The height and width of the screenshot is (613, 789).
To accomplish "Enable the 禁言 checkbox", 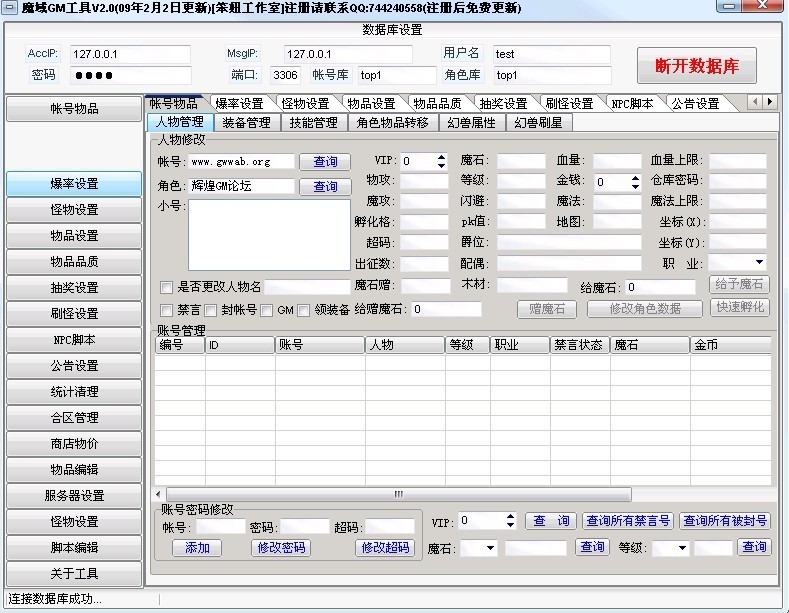I will click(x=167, y=310).
